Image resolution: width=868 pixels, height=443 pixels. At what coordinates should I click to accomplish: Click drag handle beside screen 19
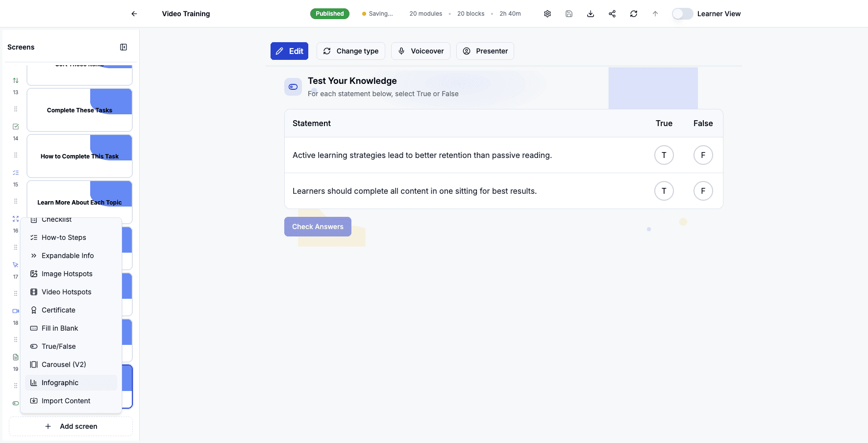[x=16, y=386]
